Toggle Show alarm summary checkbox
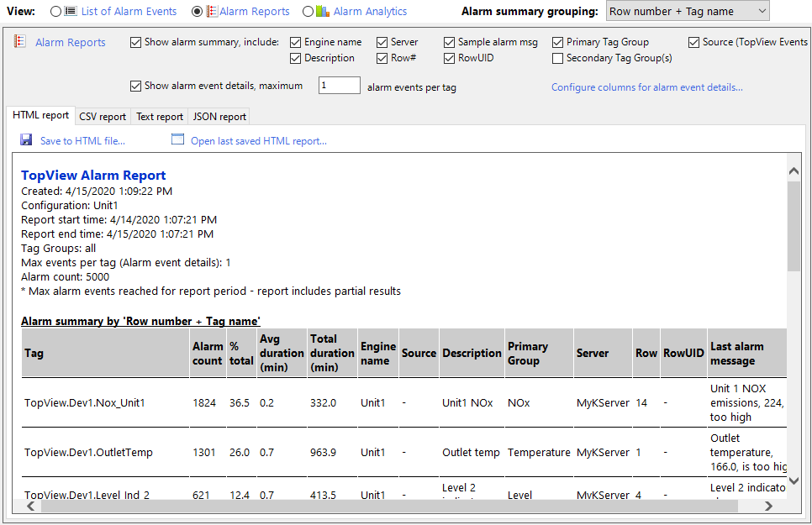 135,43
